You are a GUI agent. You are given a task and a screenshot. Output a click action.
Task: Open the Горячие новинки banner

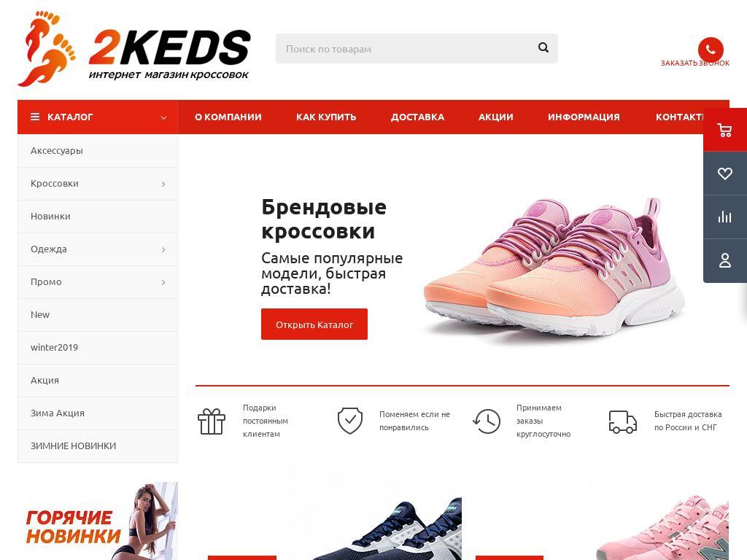coord(98,521)
